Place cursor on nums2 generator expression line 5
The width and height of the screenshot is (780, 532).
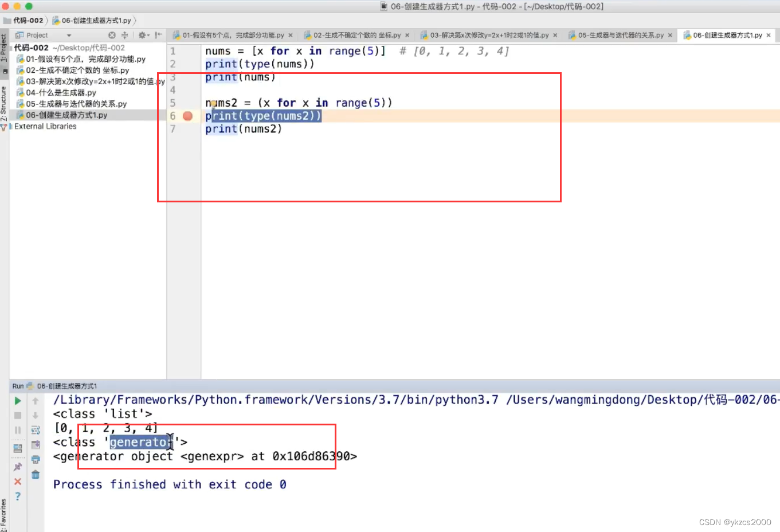[299, 103]
